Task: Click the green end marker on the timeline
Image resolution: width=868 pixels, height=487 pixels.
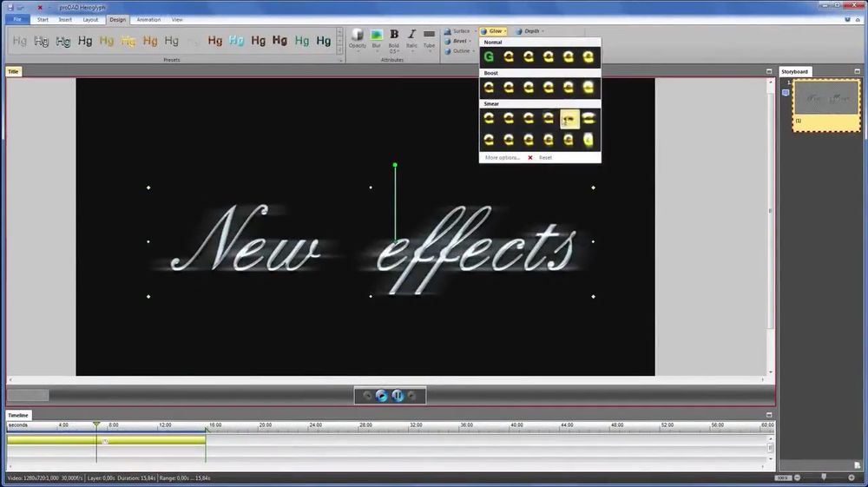Action: (x=206, y=429)
